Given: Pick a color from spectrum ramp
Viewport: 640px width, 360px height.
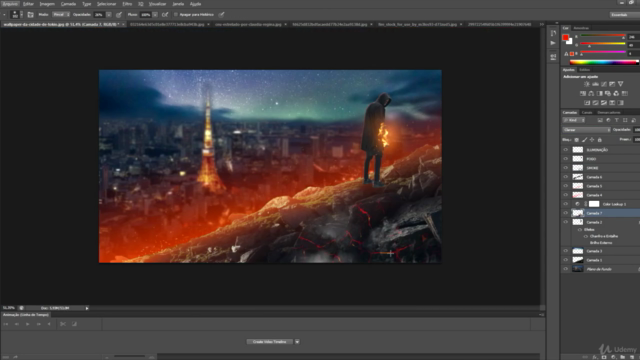Looking at the screenshot, I should [604, 62].
